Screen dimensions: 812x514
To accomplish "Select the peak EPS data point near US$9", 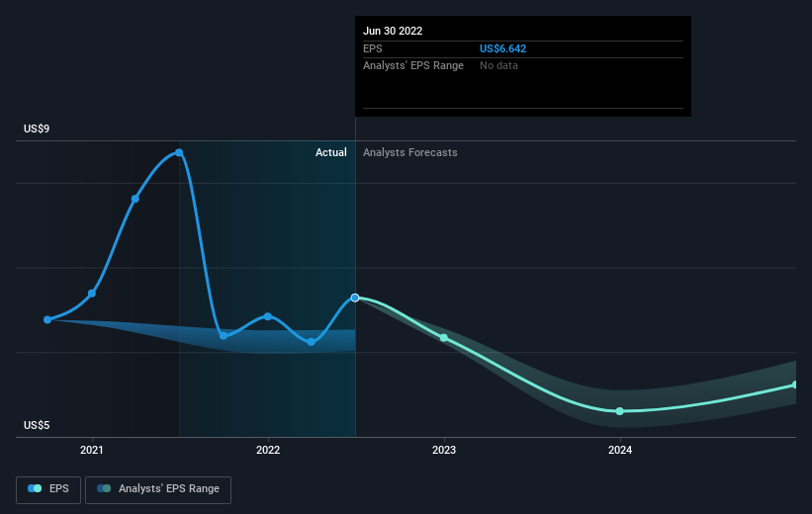I will (179, 152).
